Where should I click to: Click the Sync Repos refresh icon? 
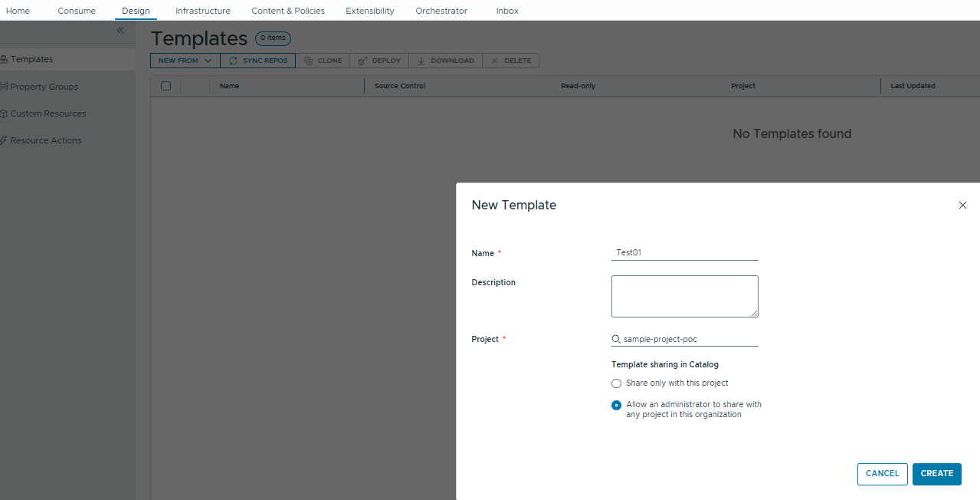(233, 61)
